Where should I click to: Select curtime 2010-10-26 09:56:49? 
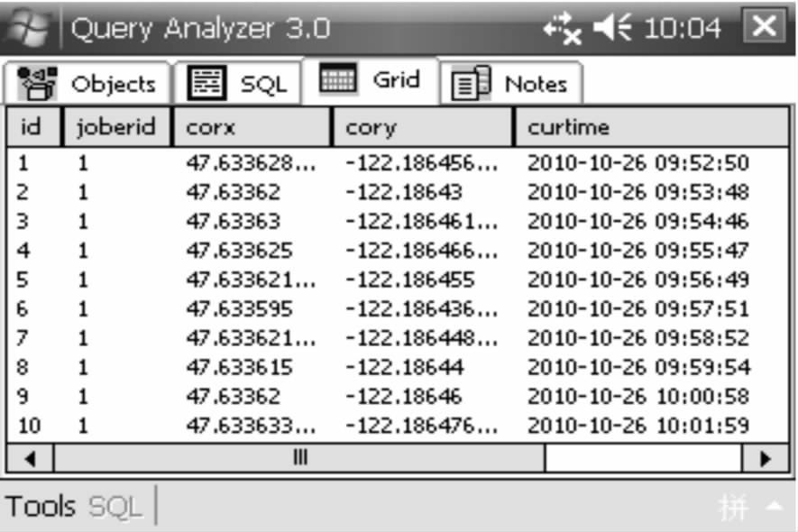(x=638, y=280)
